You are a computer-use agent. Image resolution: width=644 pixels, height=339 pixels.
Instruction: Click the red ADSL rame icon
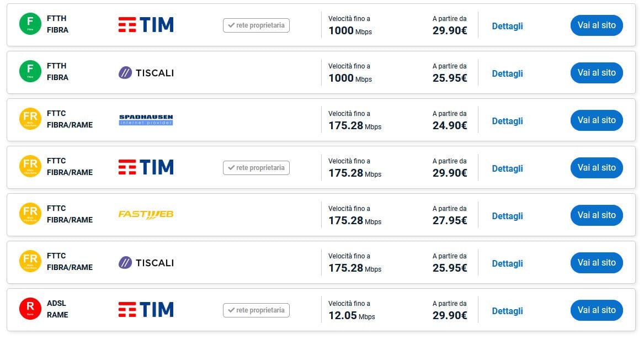click(x=30, y=309)
